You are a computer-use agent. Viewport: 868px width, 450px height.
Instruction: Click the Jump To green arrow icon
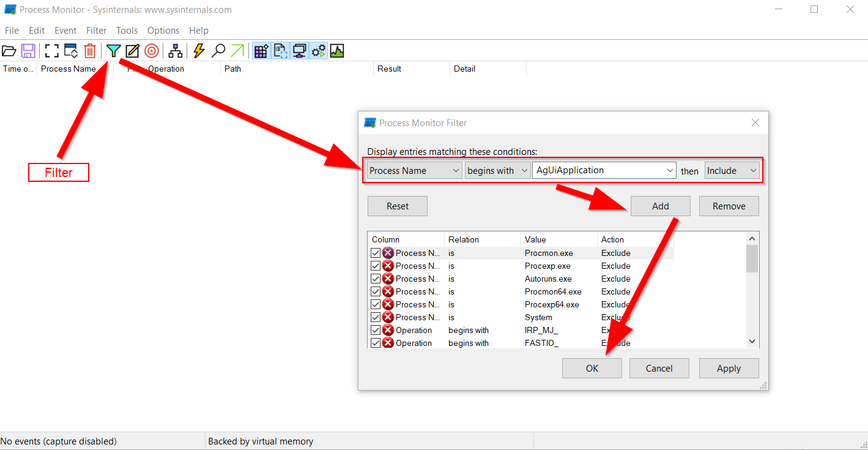pos(237,51)
